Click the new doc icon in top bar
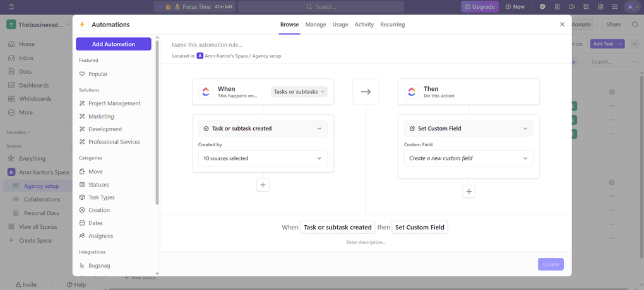 [x=600, y=6]
